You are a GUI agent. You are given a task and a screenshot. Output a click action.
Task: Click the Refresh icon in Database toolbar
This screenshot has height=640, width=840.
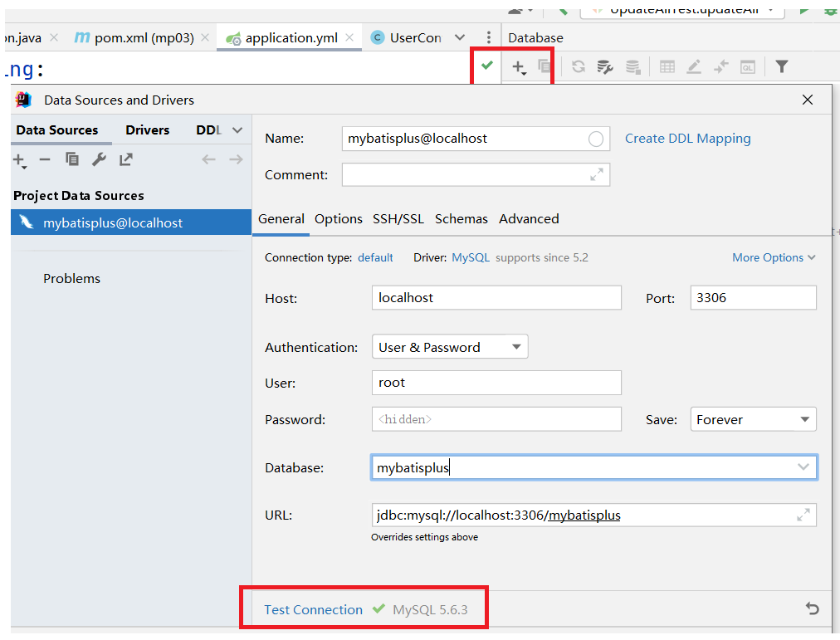tap(578, 67)
